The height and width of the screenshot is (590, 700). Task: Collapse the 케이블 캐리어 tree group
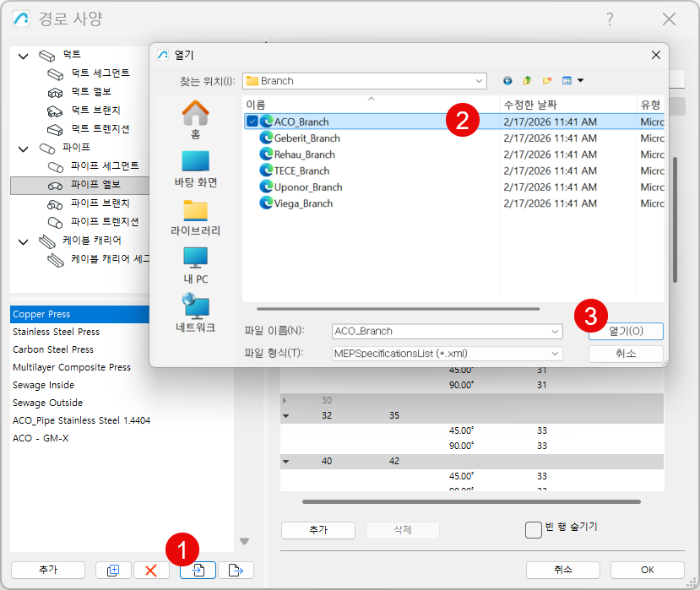23,241
